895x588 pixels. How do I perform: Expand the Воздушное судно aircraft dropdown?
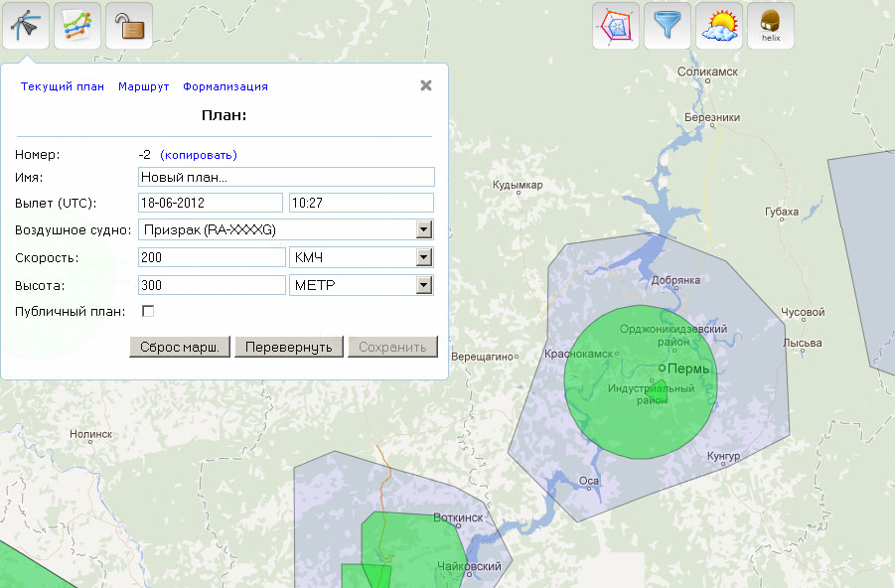point(424,230)
